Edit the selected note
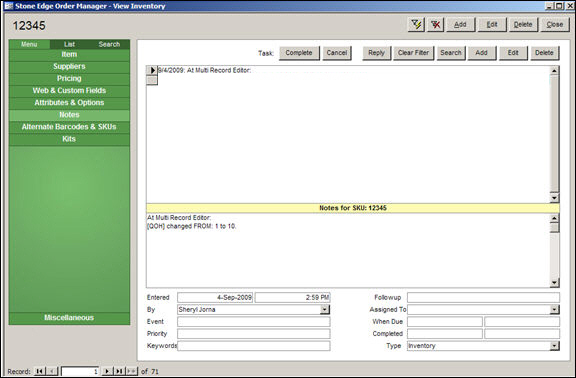 click(x=513, y=53)
